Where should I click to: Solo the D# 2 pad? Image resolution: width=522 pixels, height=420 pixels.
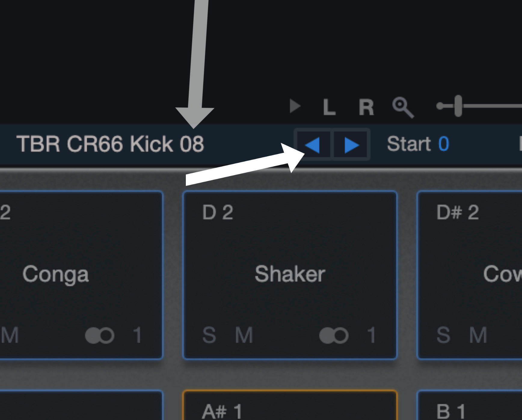tap(443, 335)
